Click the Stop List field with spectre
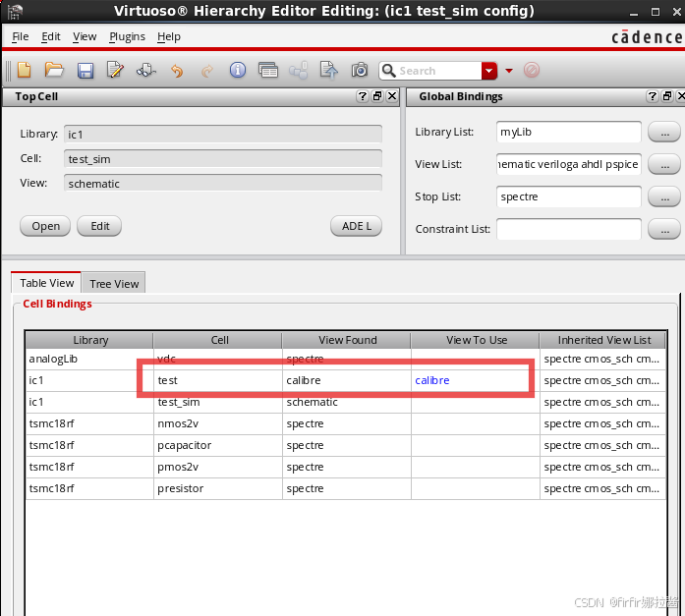 pos(569,196)
